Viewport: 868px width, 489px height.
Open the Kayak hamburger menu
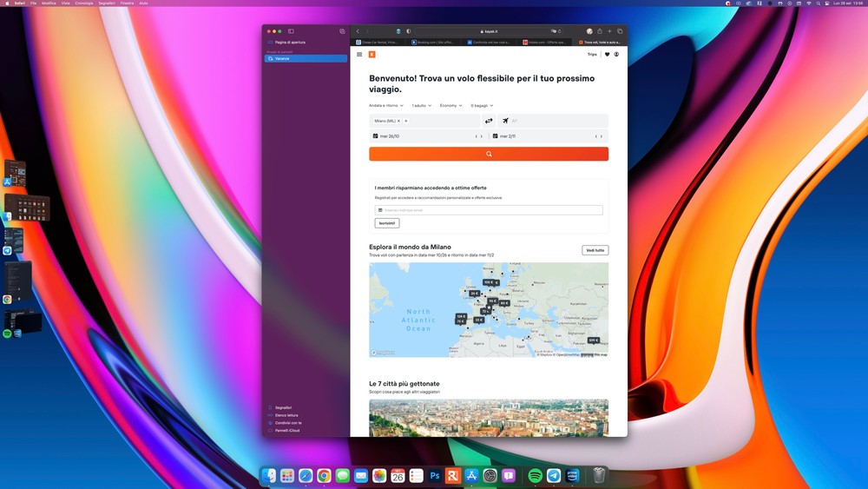359,54
